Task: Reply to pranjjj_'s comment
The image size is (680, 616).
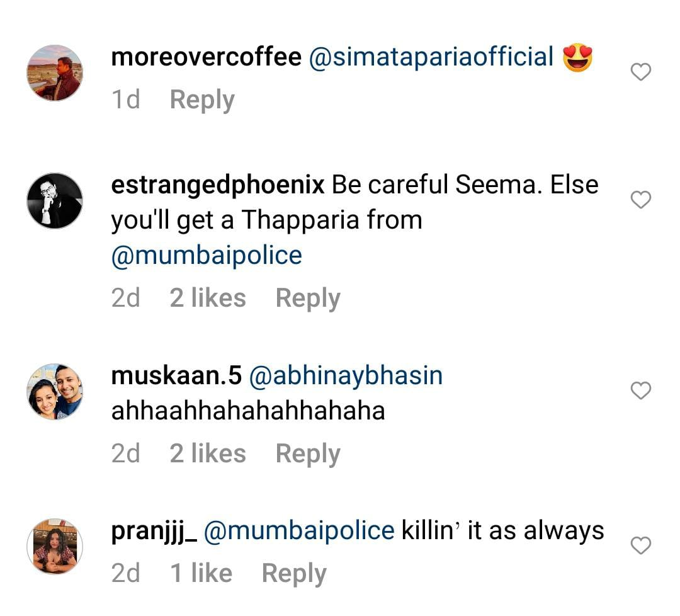Action: (x=294, y=573)
